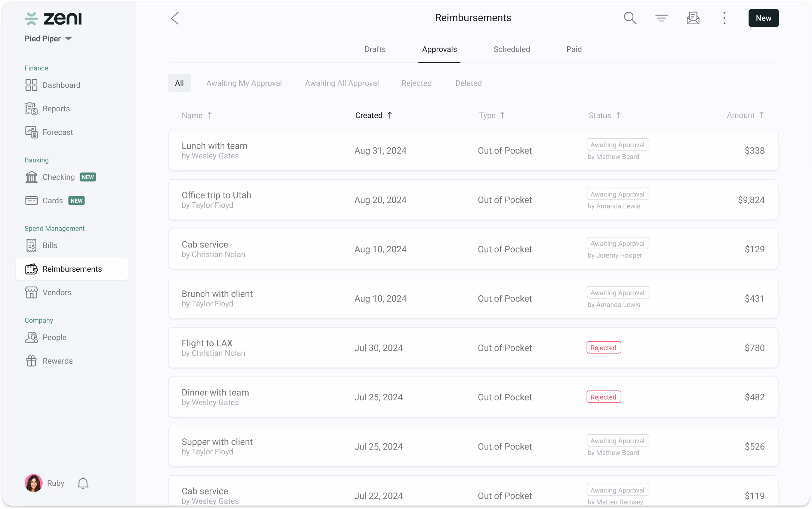Click the NEW badge beside Cards

tap(77, 201)
